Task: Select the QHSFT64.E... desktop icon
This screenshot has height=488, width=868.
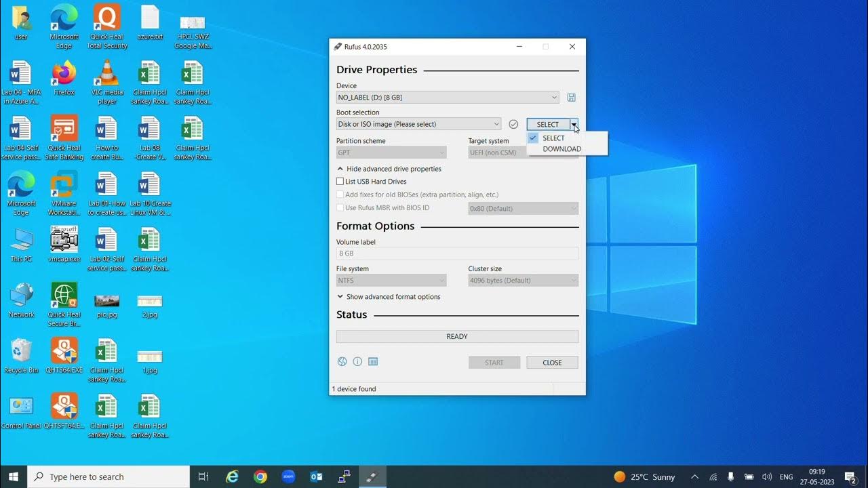Action: click(64, 412)
